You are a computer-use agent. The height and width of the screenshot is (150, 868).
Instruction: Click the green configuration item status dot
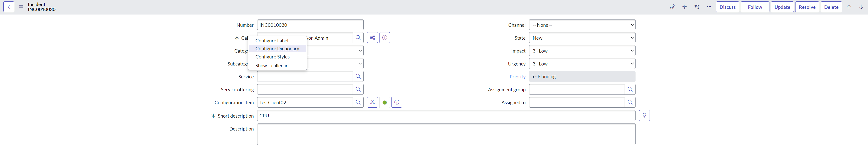pos(384,102)
